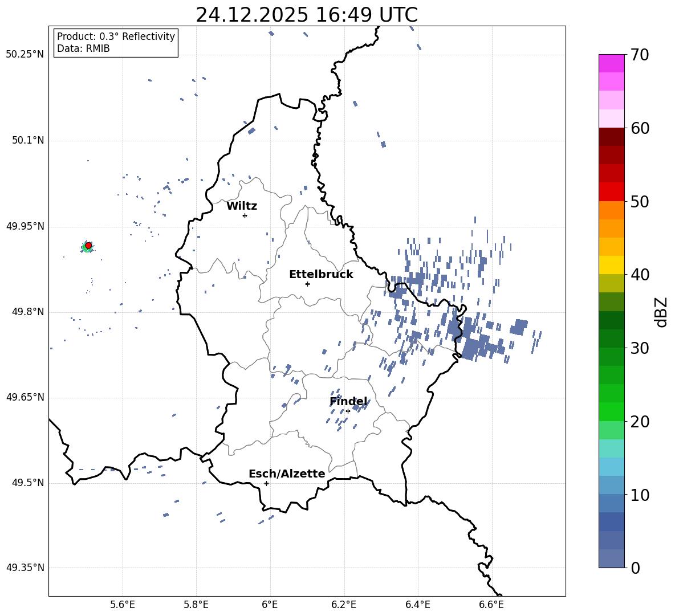The image size is (675, 616).
Task: Click the colorbar tick label 60
Action: tap(640, 128)
